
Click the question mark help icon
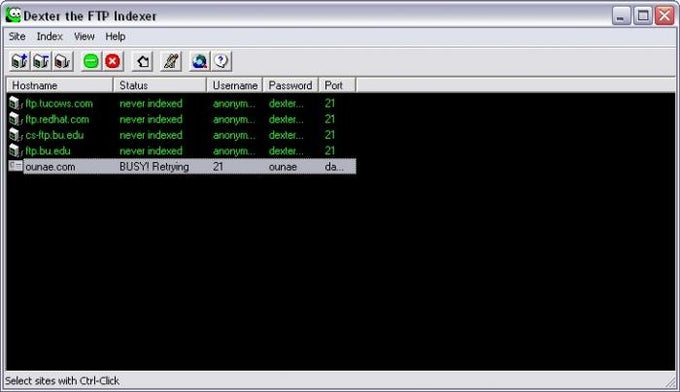tap(221, 61)
